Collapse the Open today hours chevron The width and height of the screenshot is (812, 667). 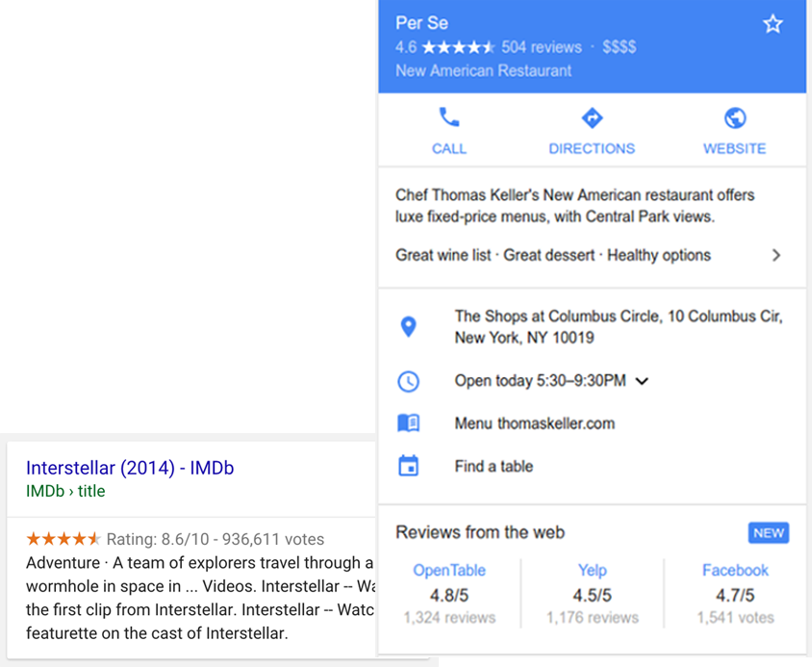coord(642,381)
